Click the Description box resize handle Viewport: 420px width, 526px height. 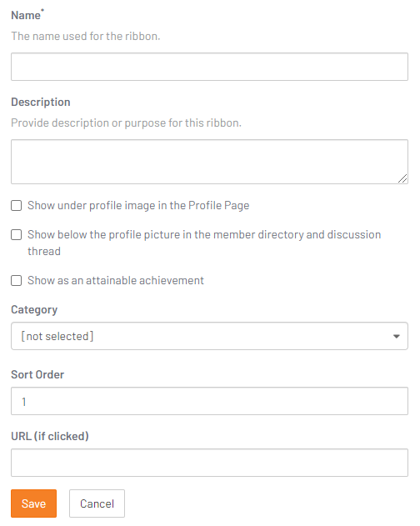pos(402,178)
